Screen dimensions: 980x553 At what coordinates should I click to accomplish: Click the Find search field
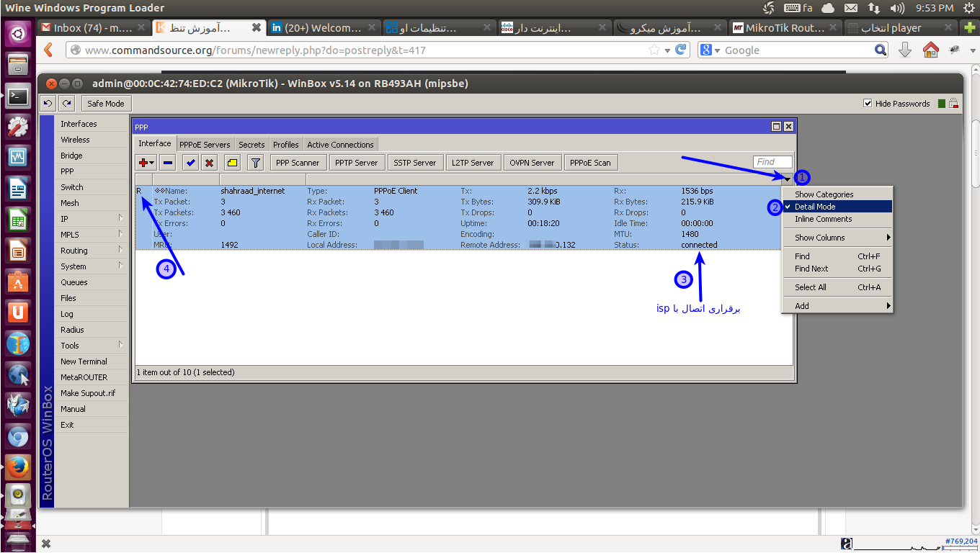click(x=772, y=162)
